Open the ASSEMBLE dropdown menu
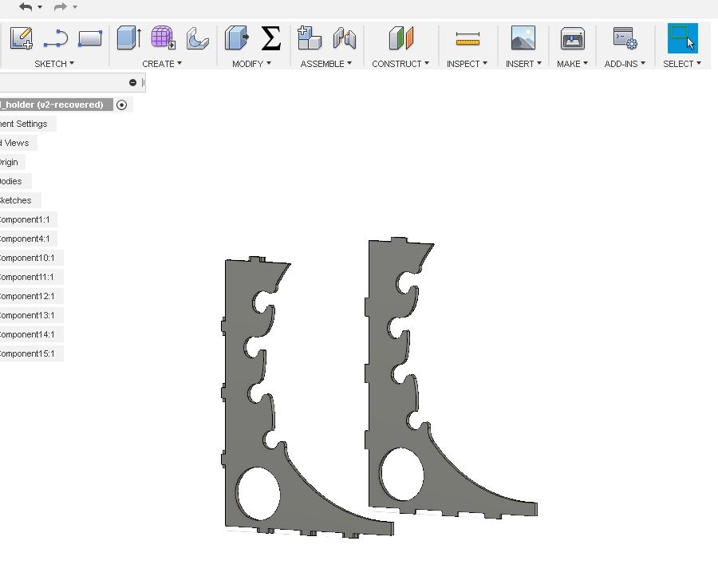Screen dimensions: 718x588 coord(326,64)
